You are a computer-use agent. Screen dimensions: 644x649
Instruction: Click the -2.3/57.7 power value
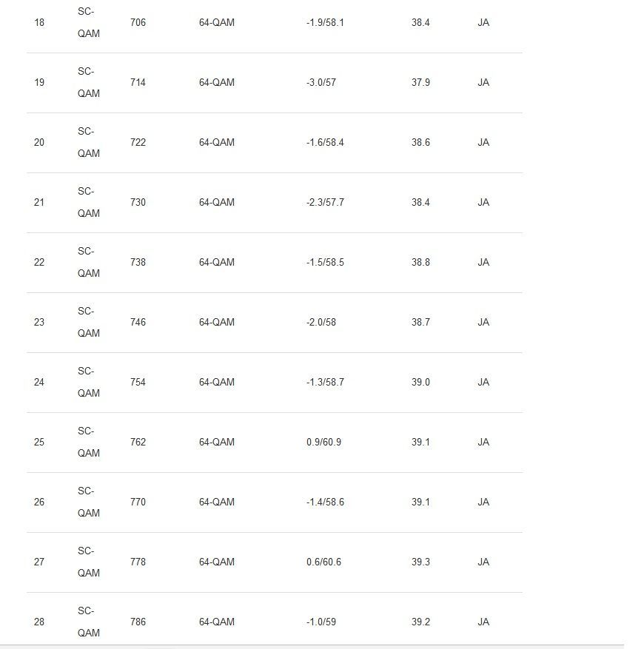point(324,203)
